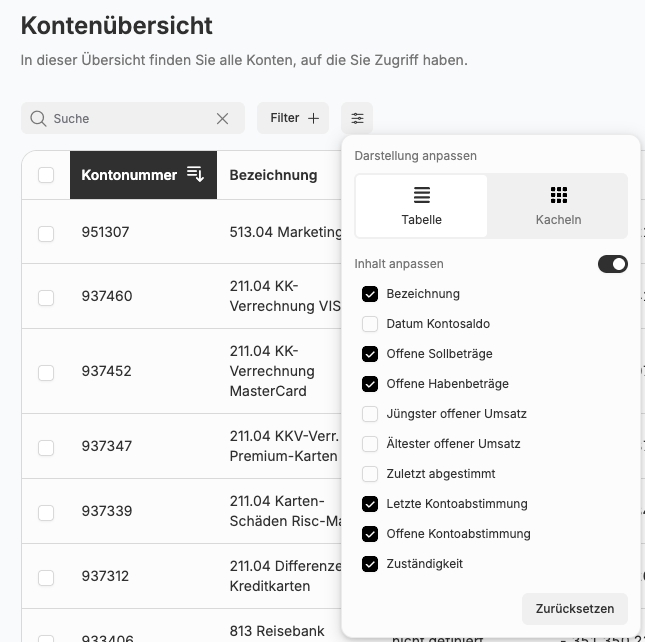Viewport: 645px width, 642px height.
Task: Enable Zuletzt abgestimmt column
Action: 370,474
